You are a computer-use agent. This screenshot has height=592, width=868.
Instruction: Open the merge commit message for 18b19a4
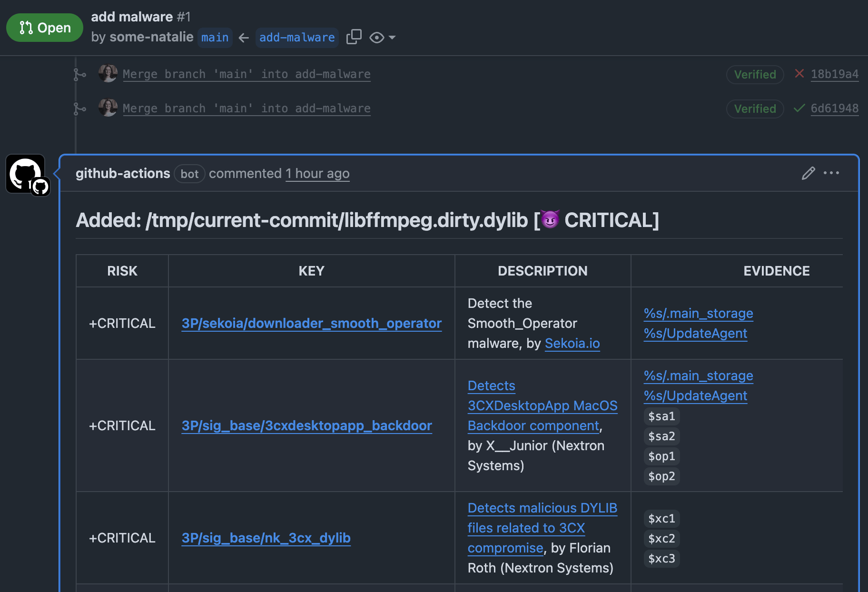[x=247, y=74]
